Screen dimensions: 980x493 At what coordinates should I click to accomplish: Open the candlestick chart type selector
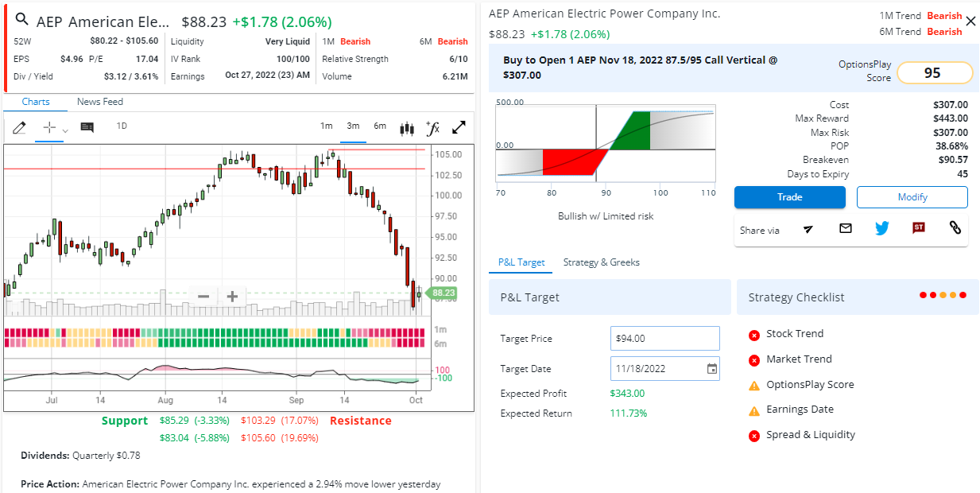coord(407,127)
